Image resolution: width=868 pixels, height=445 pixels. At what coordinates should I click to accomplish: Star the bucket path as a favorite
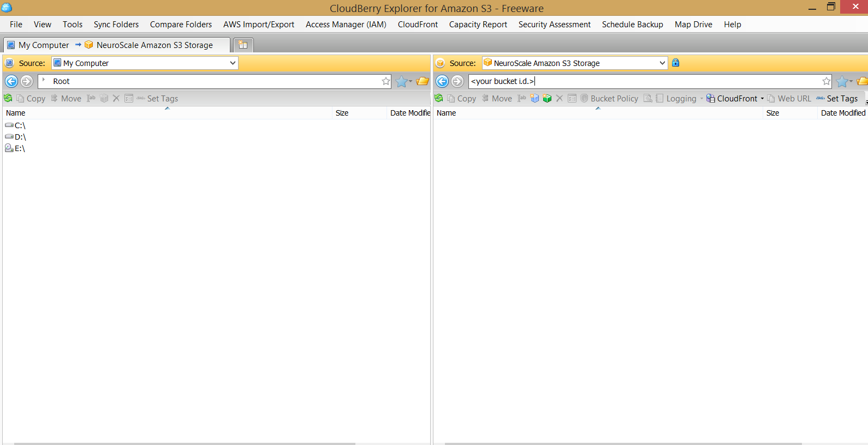[x=827, y=81]
